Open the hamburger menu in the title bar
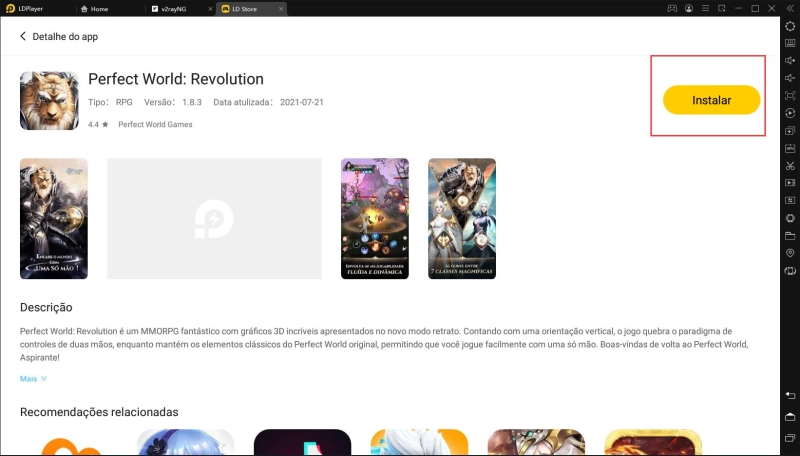The image size is (800, 456). [x=705, y=9]
